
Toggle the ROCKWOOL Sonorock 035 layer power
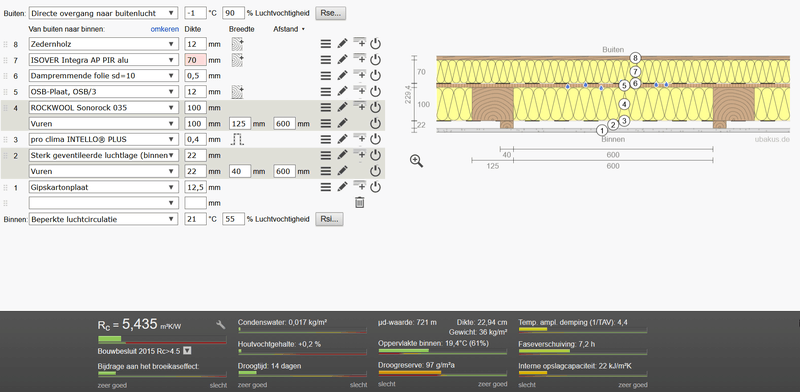pyautogui.click(x=376, y=108)
